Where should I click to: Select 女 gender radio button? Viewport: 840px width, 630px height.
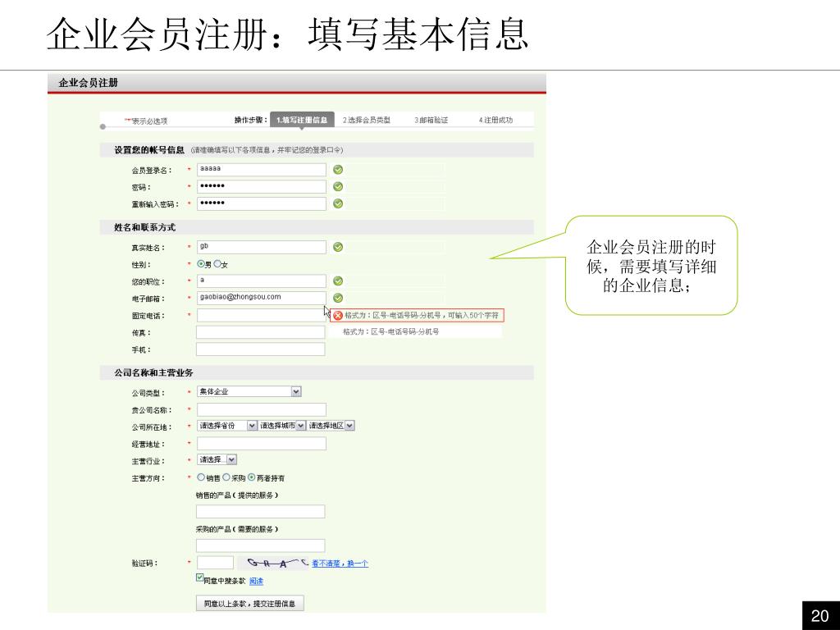217,263
